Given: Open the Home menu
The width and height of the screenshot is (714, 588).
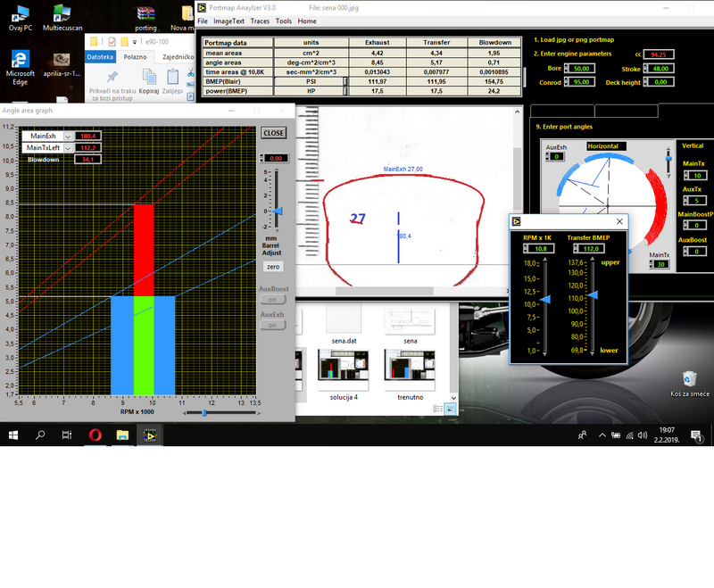Looking at the screenshot, I should coord(307,21).
